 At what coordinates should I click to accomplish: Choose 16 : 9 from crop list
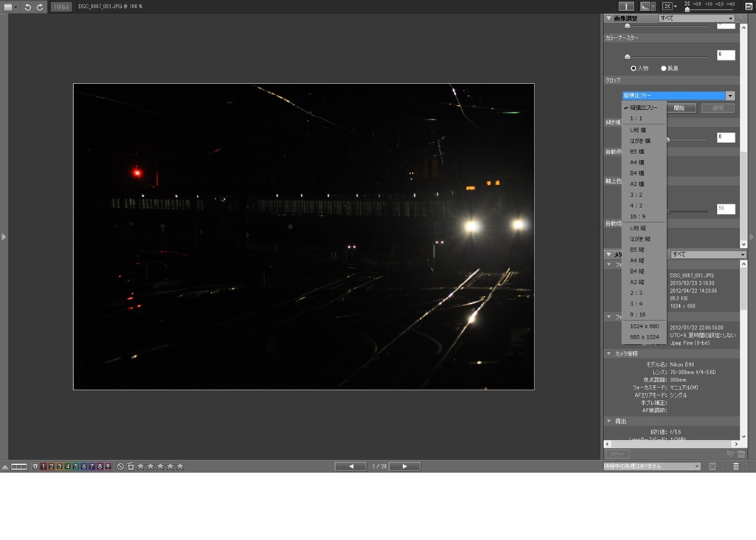click(x=639, y=216)
